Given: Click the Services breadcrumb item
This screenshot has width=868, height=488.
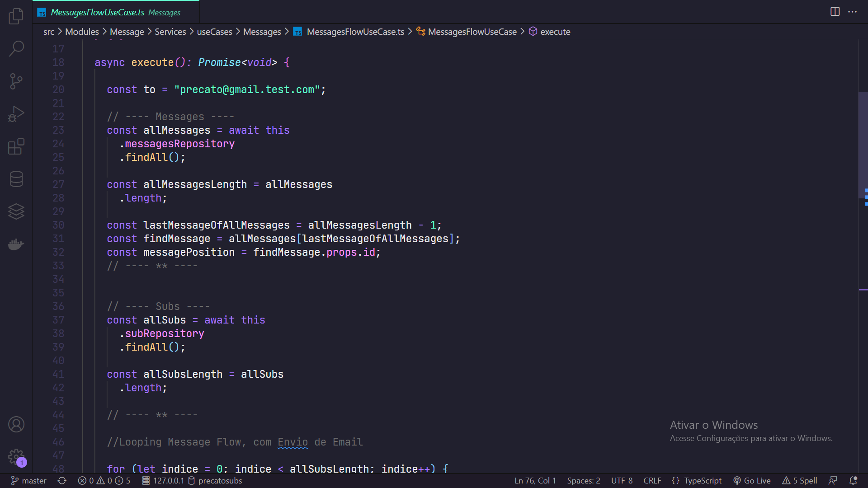Looking at the screenshot, I should [170, 32].
